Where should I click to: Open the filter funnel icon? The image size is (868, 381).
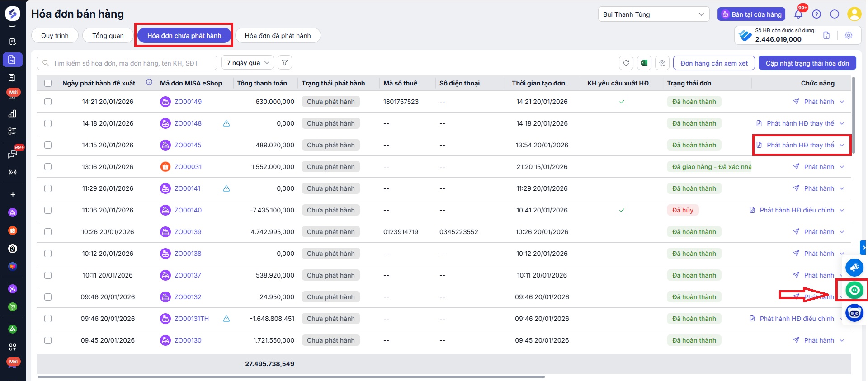point(285,63)
